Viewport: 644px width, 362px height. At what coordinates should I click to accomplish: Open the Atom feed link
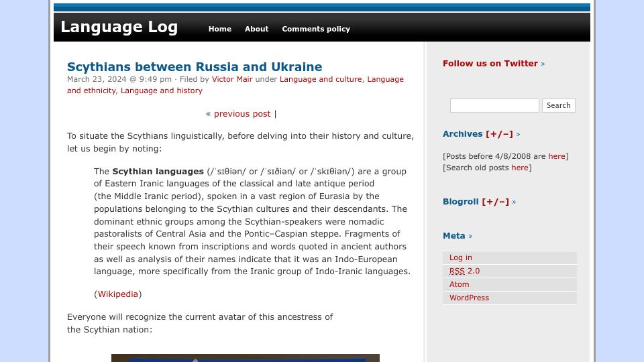[x=459, y=284]
